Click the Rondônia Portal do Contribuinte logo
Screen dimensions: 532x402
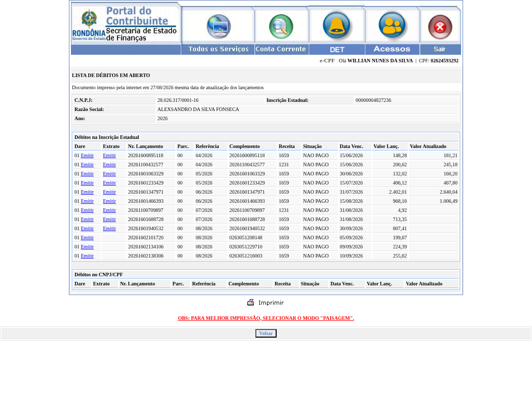[125, 24]
